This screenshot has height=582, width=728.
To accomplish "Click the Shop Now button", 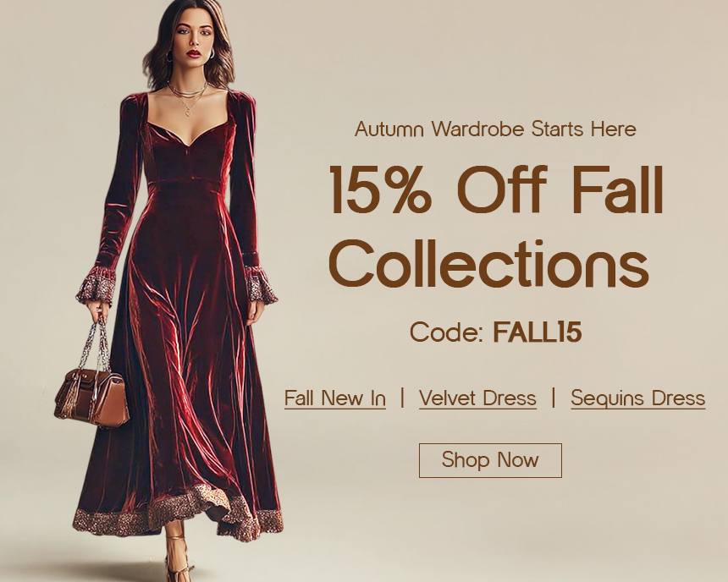I will pyautogui.click(x=490, y=460).
